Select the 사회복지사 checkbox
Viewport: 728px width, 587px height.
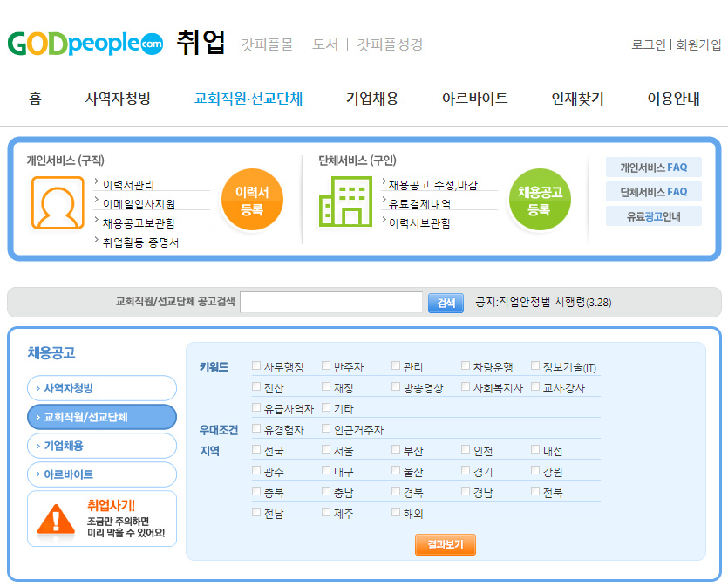[x=466, y=386]
